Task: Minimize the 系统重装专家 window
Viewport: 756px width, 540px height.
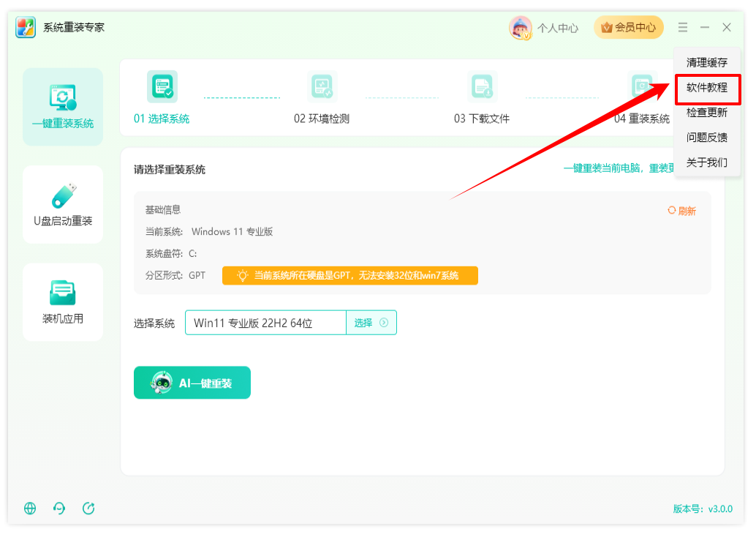Action: coord(704,28)
